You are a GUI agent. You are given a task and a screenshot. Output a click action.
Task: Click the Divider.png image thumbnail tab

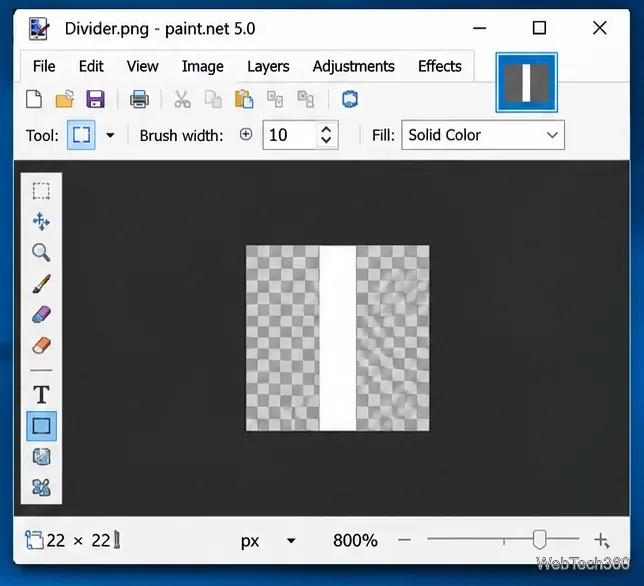527,82
